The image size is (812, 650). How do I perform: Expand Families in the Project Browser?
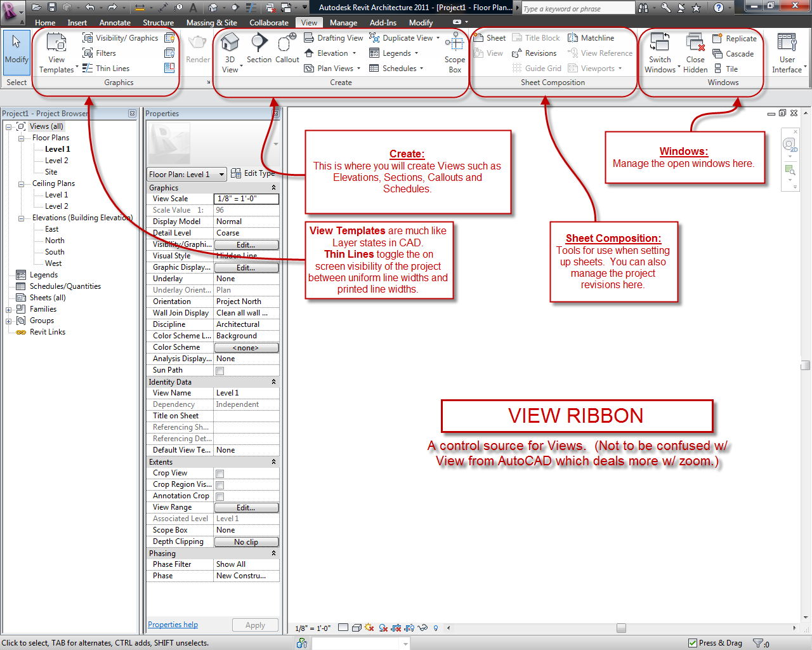point(8,309)
